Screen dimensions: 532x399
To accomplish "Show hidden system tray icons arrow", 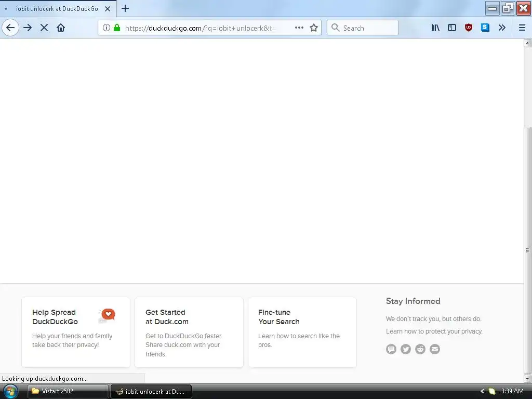I will pyautogui.click(x=482, y=391).
